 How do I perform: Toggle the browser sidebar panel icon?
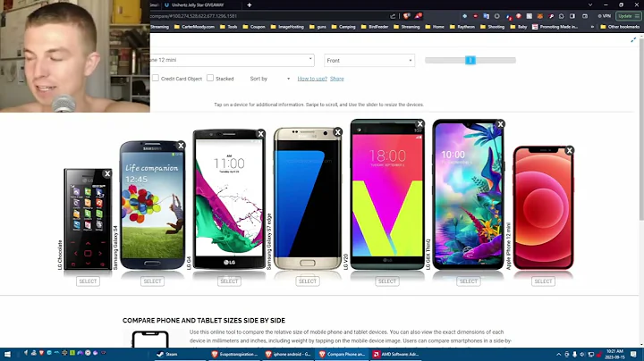pyautogui.click(x=572, y=16)
